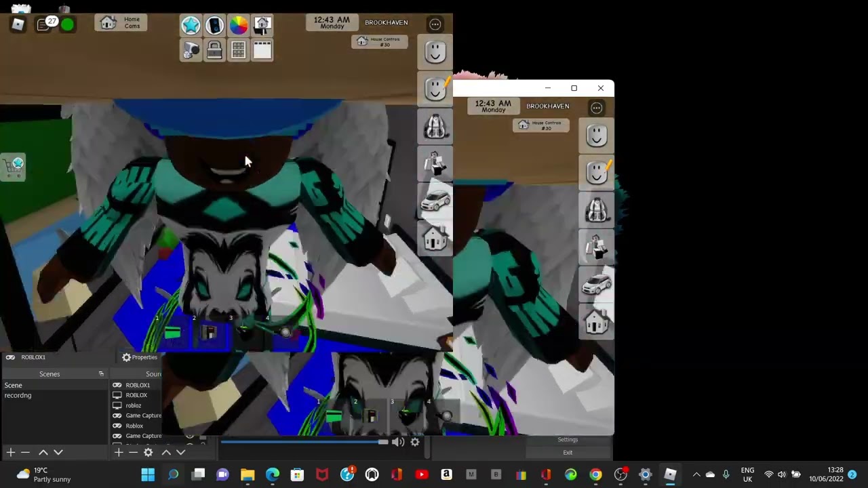Image resolution: width=868 pixels, height=488 pixels.
Task: Click the green circle status button
Action: point(67,25)
